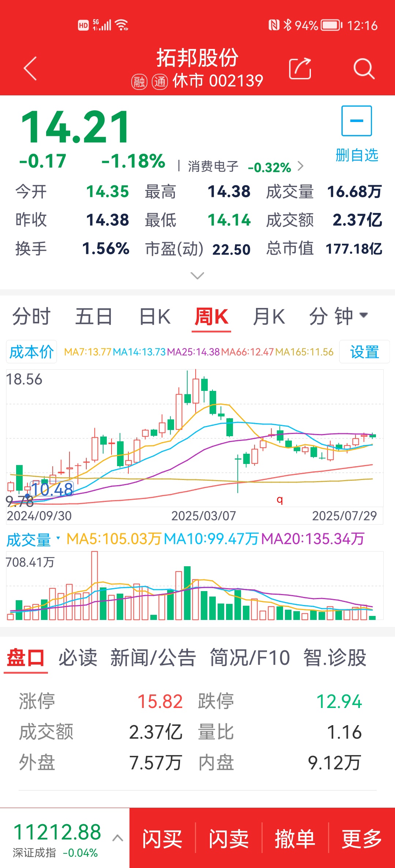This screenshot has width=395, height=868.
Task: Tap the 撤单 cancel order button
Action: coord(295,838)
